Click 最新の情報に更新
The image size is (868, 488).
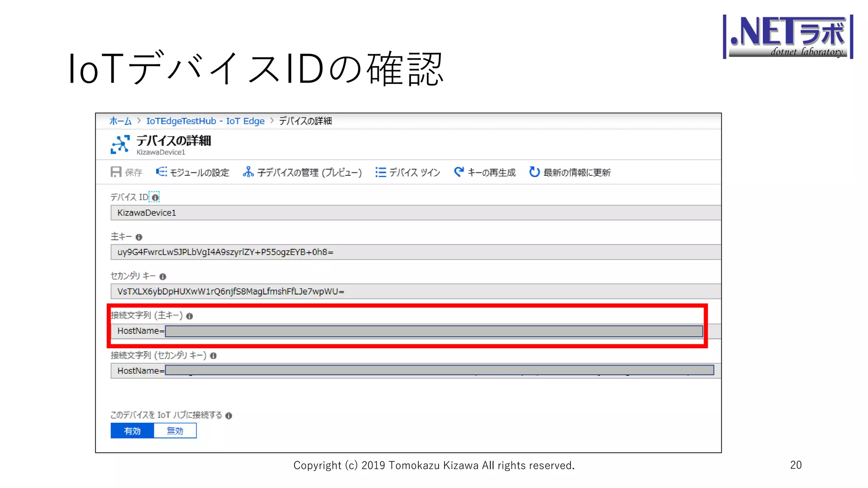577,172
